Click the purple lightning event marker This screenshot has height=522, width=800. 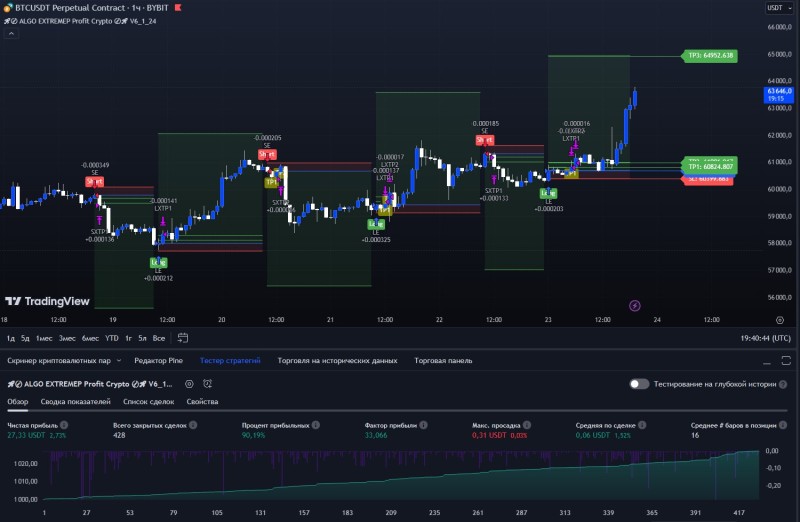pos(635,306)
